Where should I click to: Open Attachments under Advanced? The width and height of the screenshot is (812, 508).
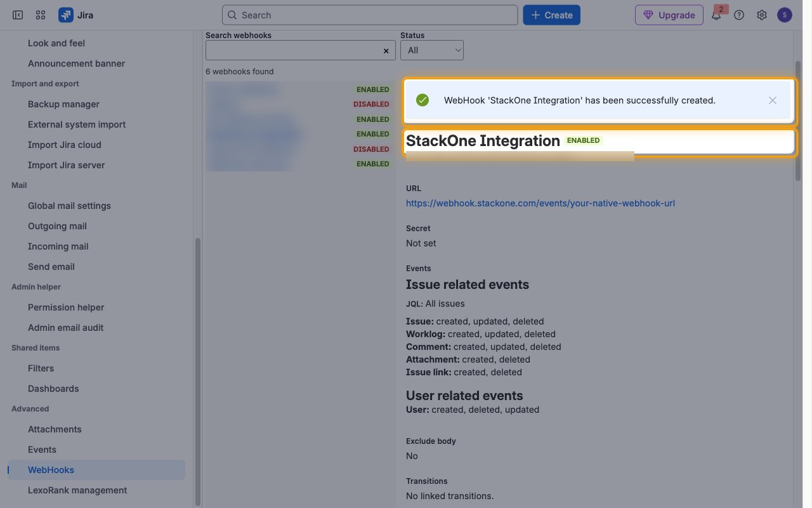pos(55,429)
